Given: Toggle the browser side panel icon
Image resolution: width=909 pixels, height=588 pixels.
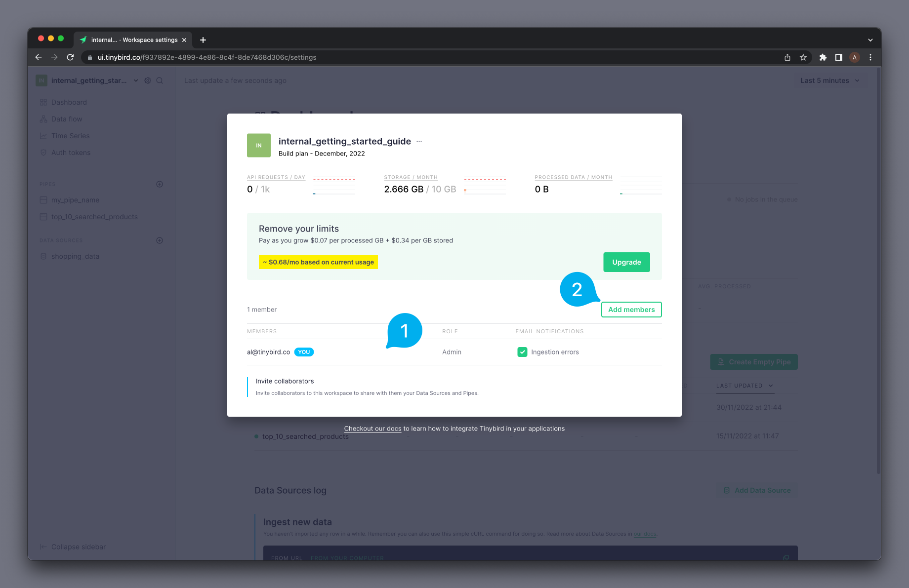Looking at the screenshot, I should pyautogui.click(x=839, y=57).
